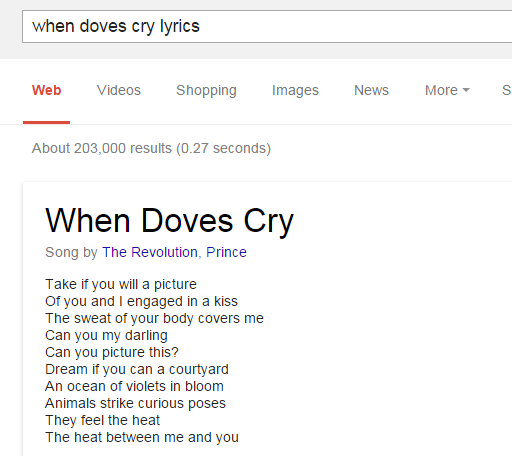Viewport: 512px width, 456px height.
Task: Click the 'When Doves Cry' song title heading
Action: (169, 221)
